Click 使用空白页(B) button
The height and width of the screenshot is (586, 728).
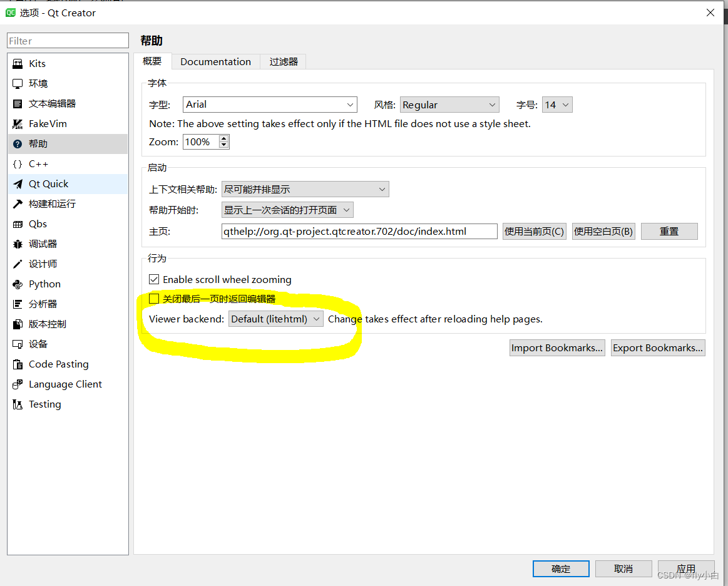603,231
